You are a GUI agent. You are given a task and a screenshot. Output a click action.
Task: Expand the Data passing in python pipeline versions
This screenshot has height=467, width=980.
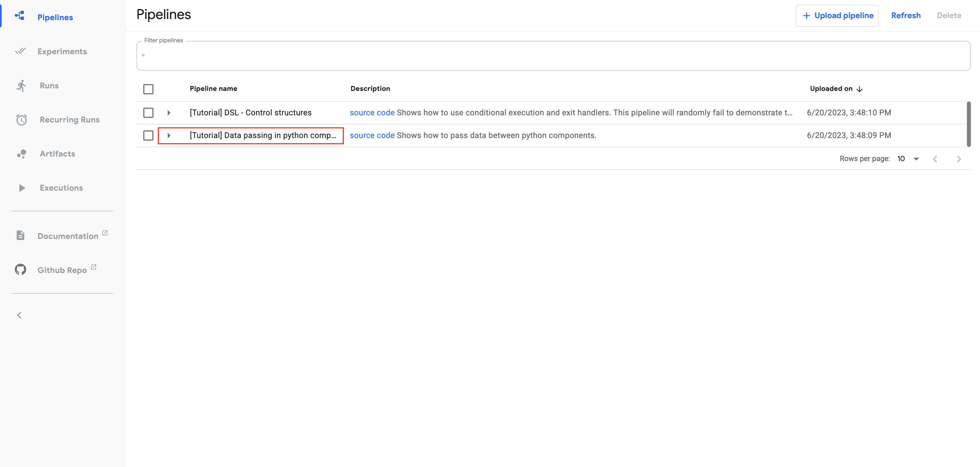(169, 135)
